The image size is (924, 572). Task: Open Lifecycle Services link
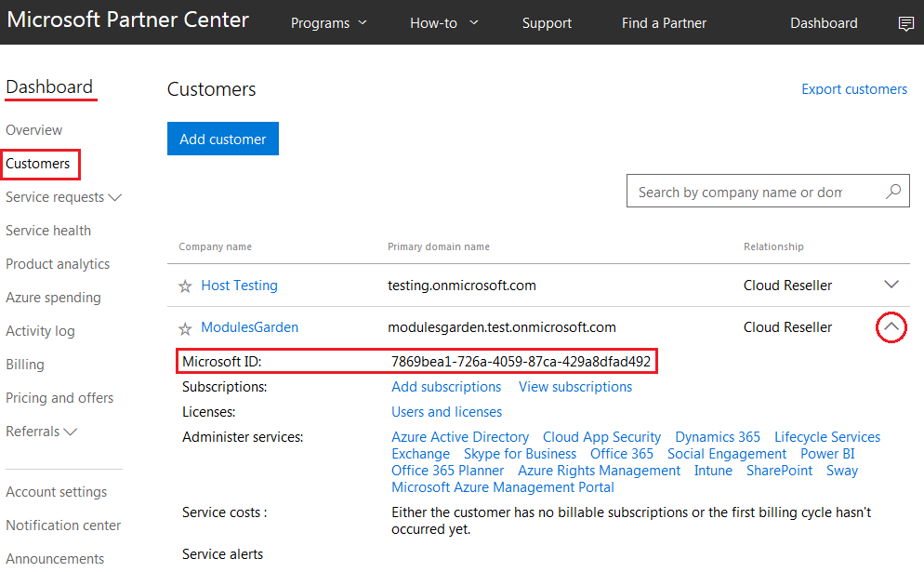click(x=827, y=437)
